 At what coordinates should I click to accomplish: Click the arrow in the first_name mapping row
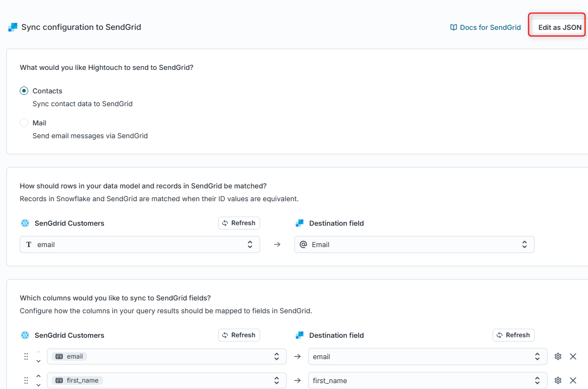[x=297, y=380]
